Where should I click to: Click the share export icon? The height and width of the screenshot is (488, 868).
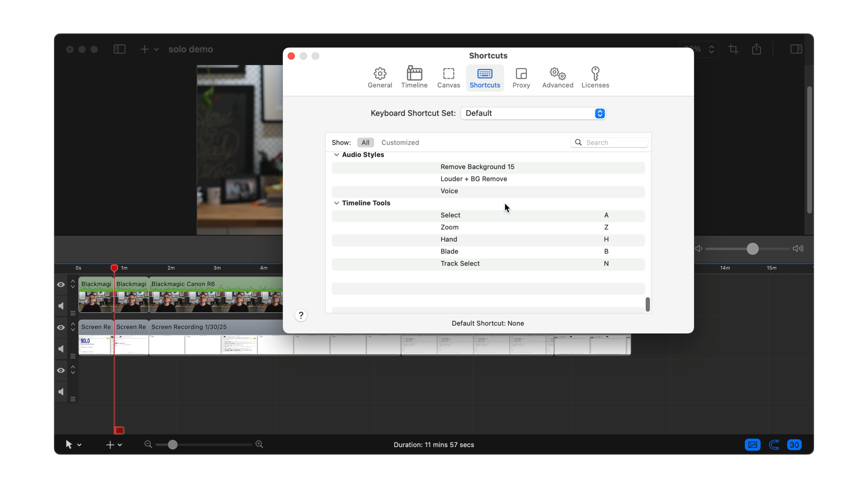tap(757, 49)
